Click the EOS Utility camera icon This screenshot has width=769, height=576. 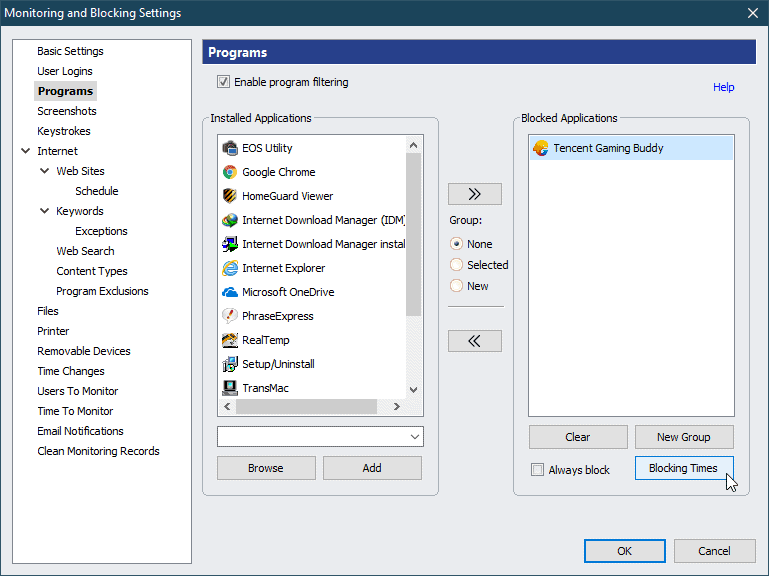coord(230,148)
